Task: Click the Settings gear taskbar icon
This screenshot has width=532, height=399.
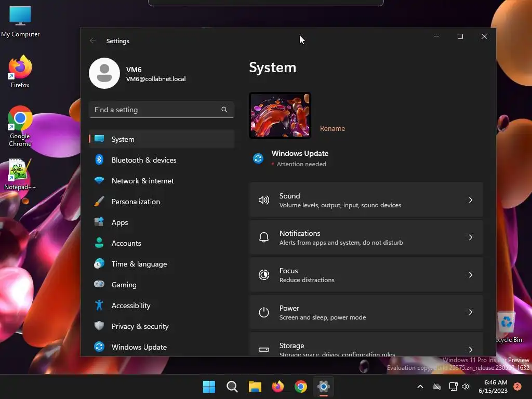Action: 324,387
